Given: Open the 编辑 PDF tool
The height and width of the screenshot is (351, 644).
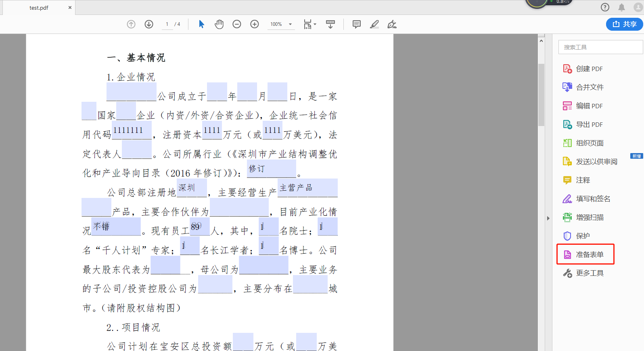Looking at the screenshot, I should pyautogui.click(x=583, y=106).
